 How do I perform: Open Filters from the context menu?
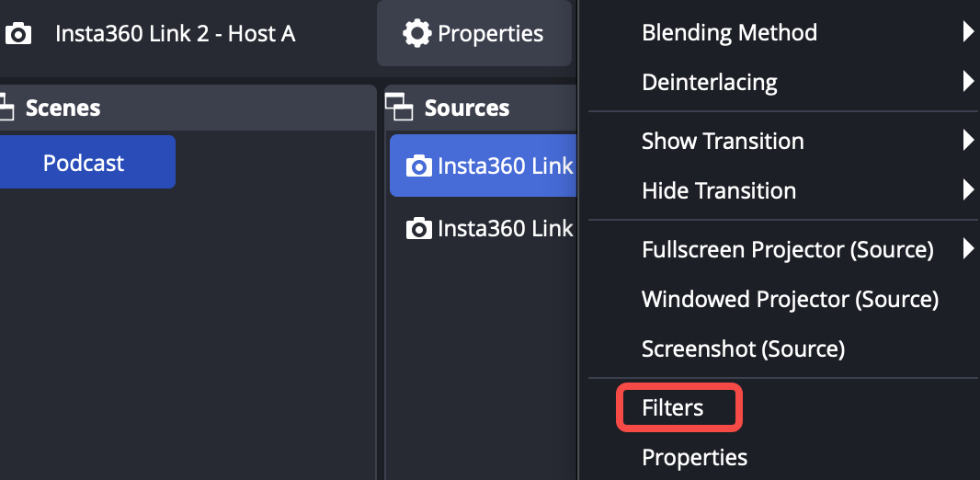pyautogui.click(x=673, y=407)
